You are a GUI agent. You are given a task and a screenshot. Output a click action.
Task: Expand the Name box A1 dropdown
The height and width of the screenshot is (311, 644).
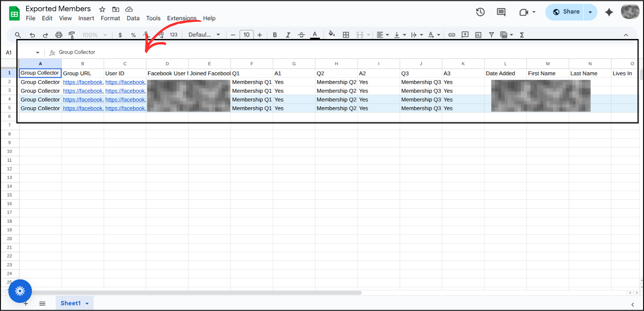click(x=37, y=53)
